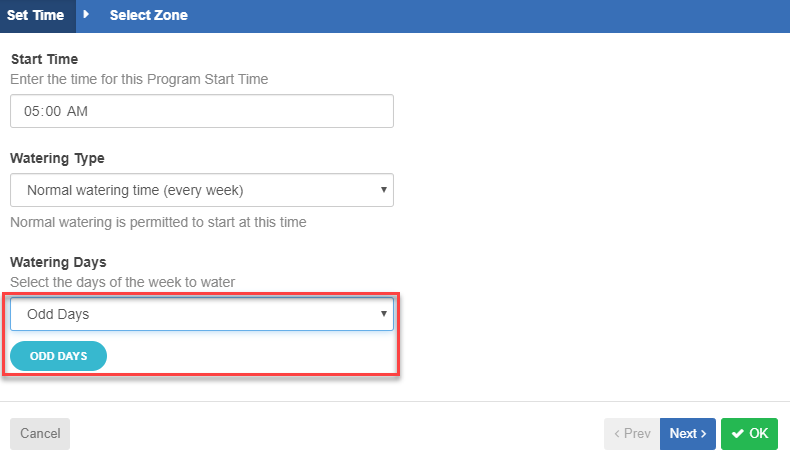Click the right chevron on the Next button
The height and width of the screenshot is (460, 790).
point(704,434)
